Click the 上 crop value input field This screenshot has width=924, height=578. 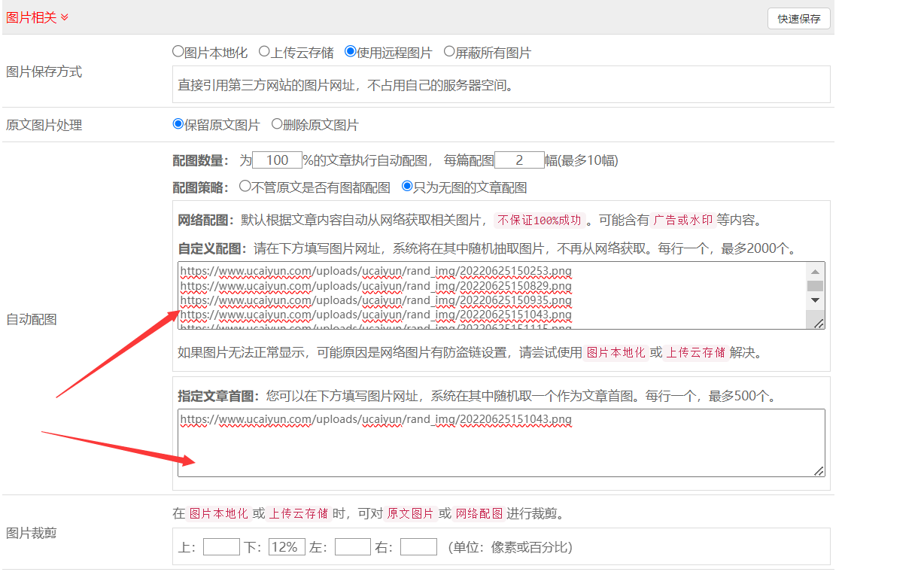[x=221, y=547]
